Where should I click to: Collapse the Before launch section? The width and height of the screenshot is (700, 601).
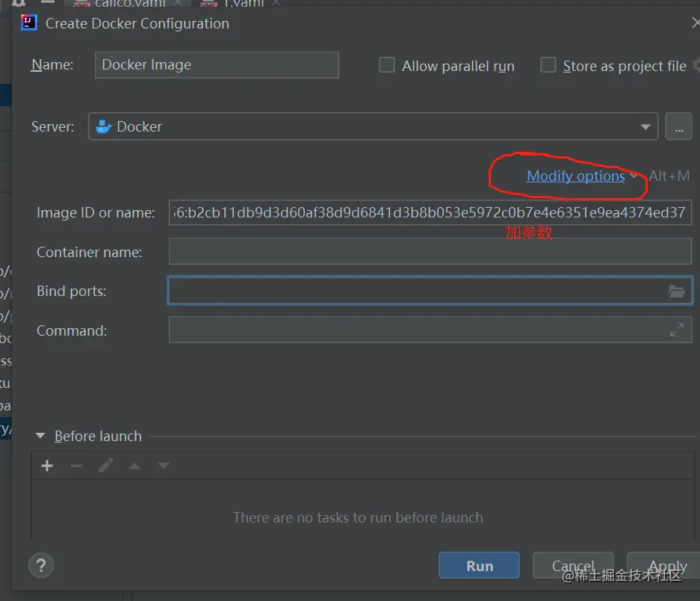(x=40, y=436)
